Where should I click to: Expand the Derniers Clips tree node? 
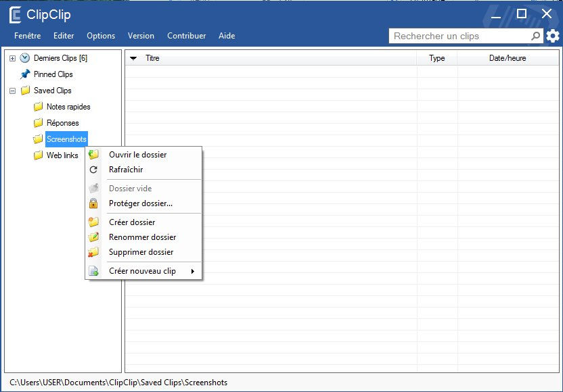pos(13,58)
